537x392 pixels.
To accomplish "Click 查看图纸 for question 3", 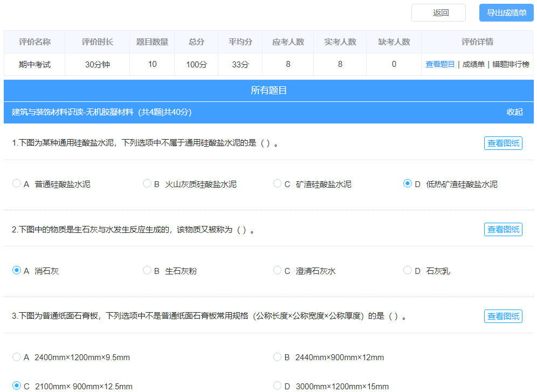I will click(x=503, y=316).
